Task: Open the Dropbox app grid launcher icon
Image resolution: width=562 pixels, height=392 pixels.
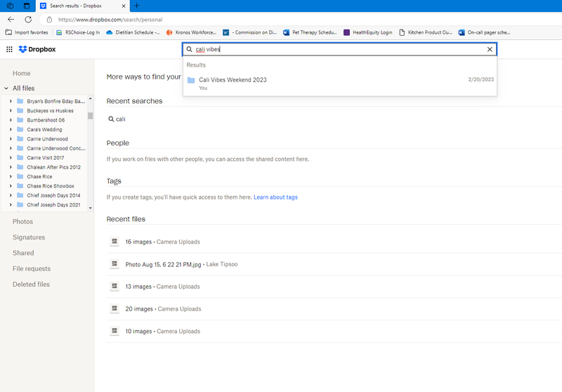Action: tap(9, 49)
